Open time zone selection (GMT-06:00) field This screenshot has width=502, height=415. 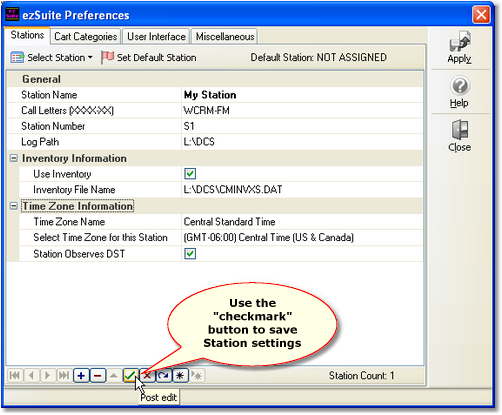[302, 238]
